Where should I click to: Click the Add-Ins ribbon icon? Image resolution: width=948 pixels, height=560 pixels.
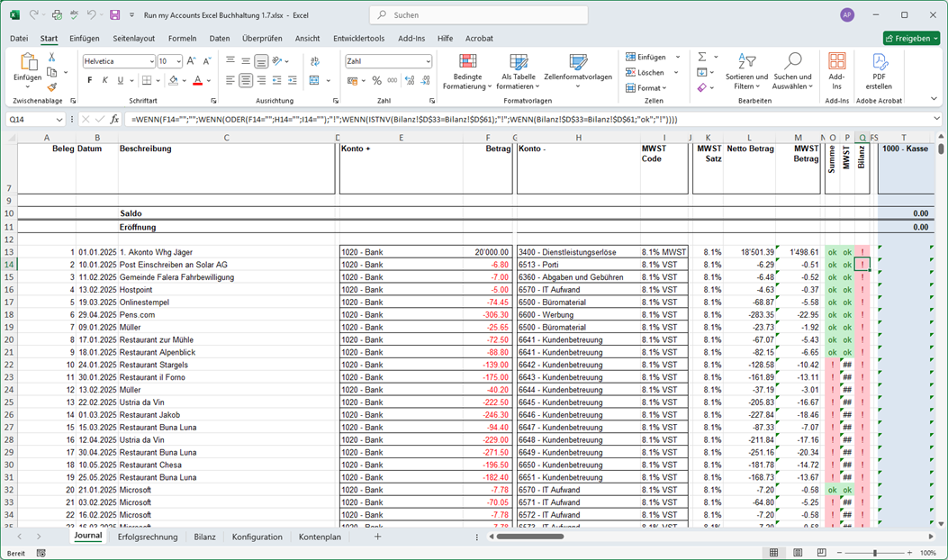[837, 72]
